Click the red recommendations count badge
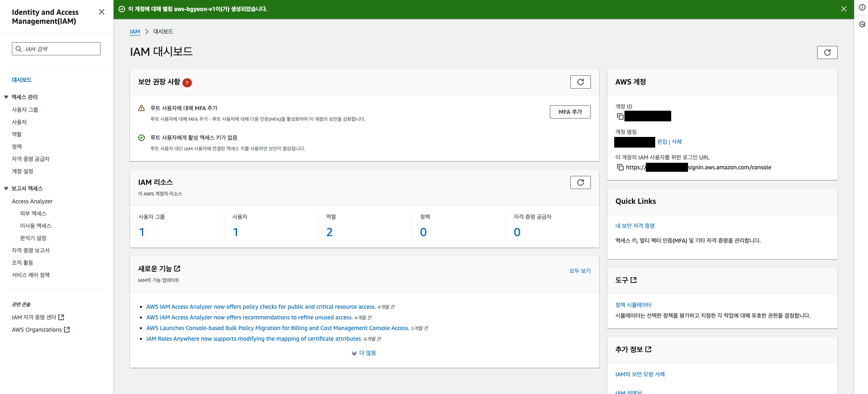Screen dimensions: 868x394 pos(187,83)
